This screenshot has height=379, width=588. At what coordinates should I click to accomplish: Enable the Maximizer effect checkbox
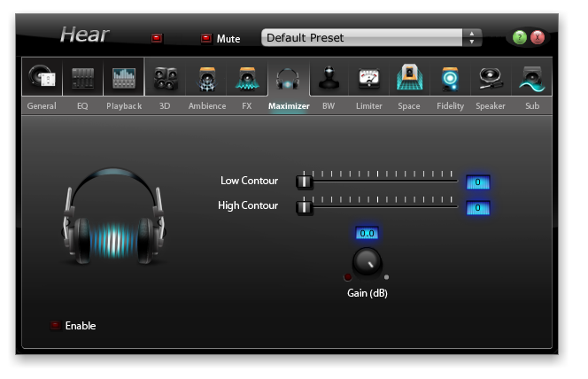(x=55, y=325)
